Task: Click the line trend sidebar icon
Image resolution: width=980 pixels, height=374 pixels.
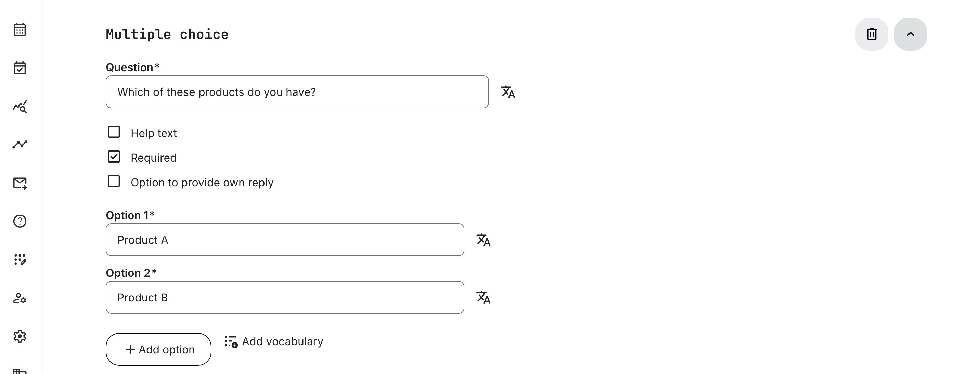Action: [x=20, y=144]
